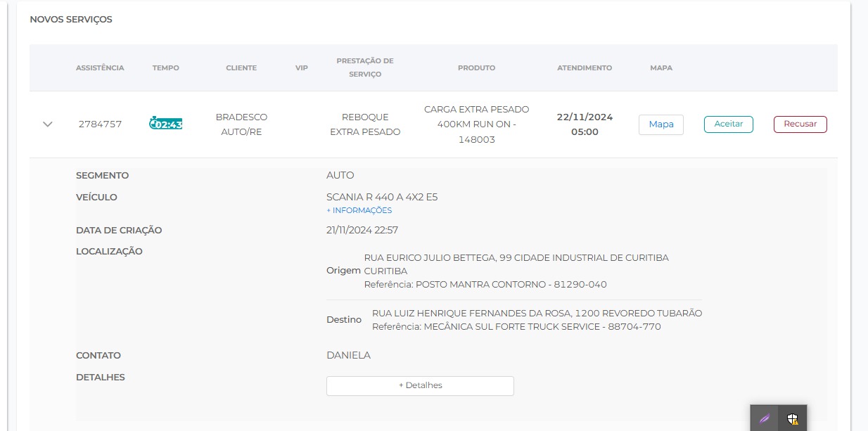This screenshot has height=431, width=868.
Task: Accept the service with Aceitar button
Action: [729, 124]
